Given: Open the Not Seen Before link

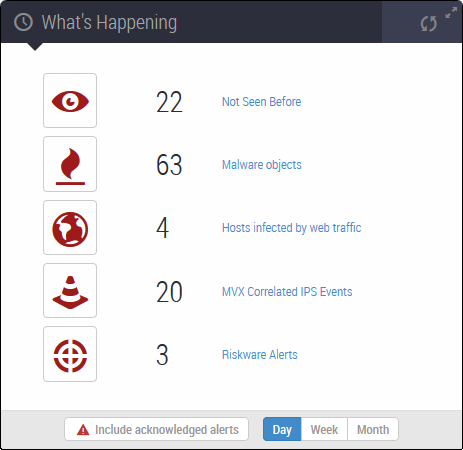Looking at the screenshot, I should click(x=261, y=102).
